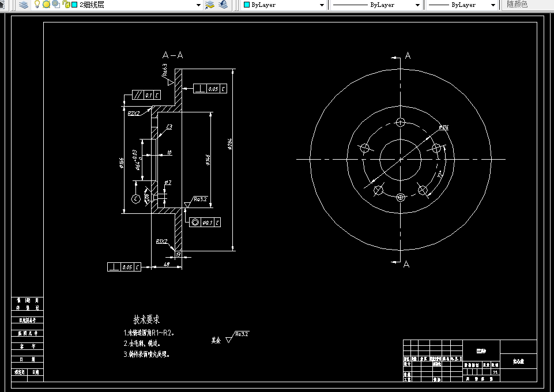Toggle the viewport freeze icon for the current layer
This screenshot has height=392, width=554.
point(56,4)
